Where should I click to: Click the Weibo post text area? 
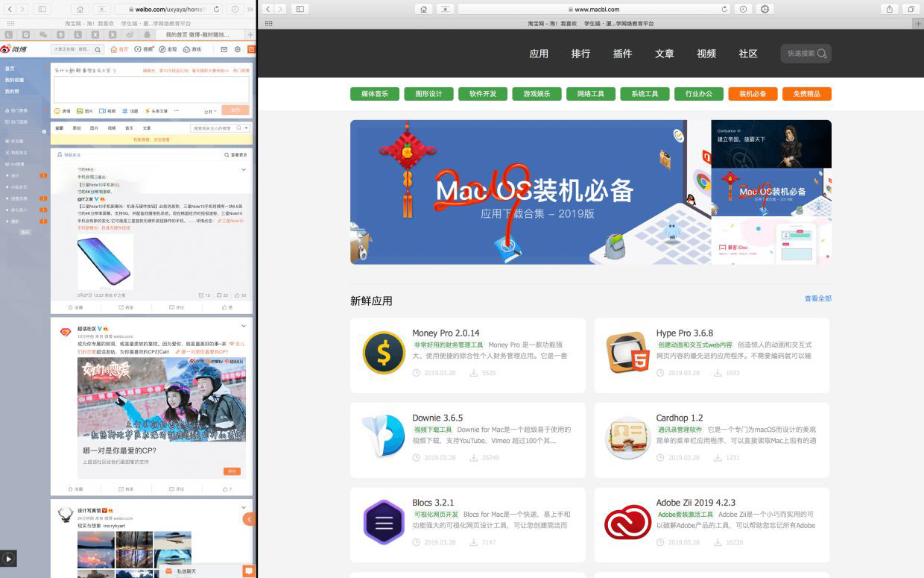(x=151, y=89)
